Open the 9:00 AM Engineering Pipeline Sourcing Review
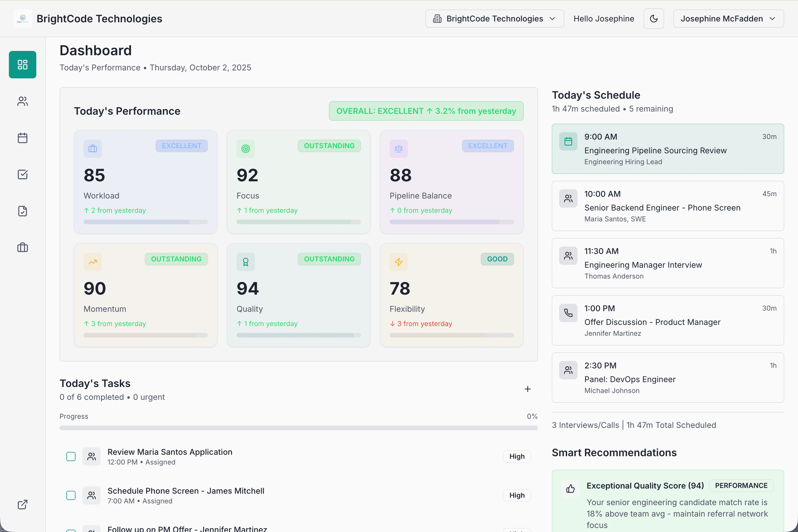This screenshot has width=798, height=532. 667,149
